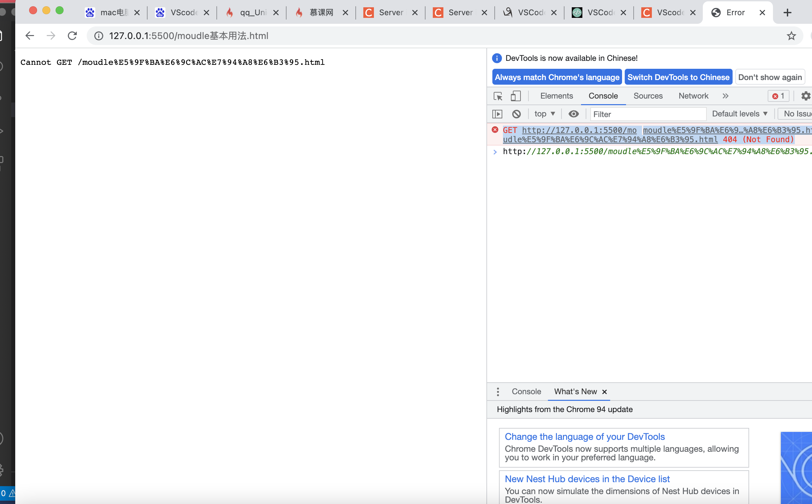
Task: Reload the page
Action: [x=72, y=36]
